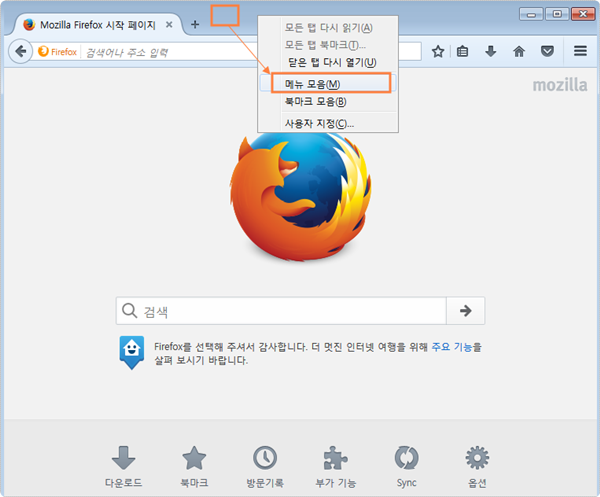
Task: Minimize the Firefox window
Action: point(531,14)
